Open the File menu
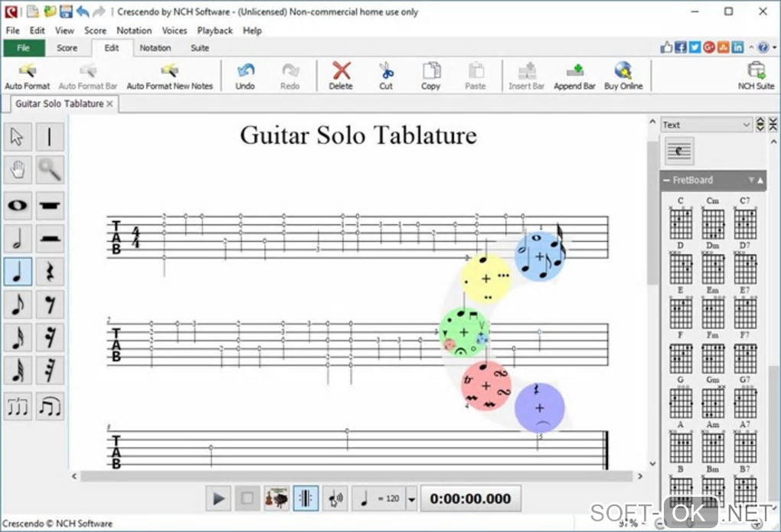 click(x=12, y=31)
